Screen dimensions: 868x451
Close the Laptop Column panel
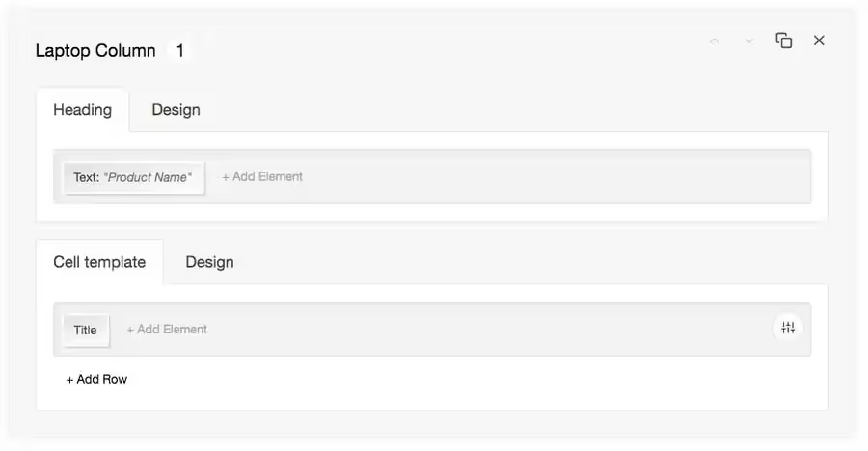point(819,40)
